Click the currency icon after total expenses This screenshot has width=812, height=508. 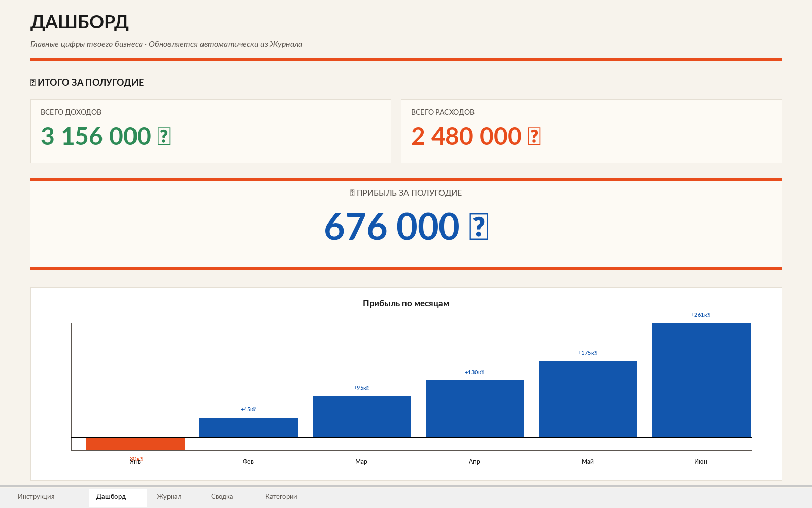(x=534, y=136)
